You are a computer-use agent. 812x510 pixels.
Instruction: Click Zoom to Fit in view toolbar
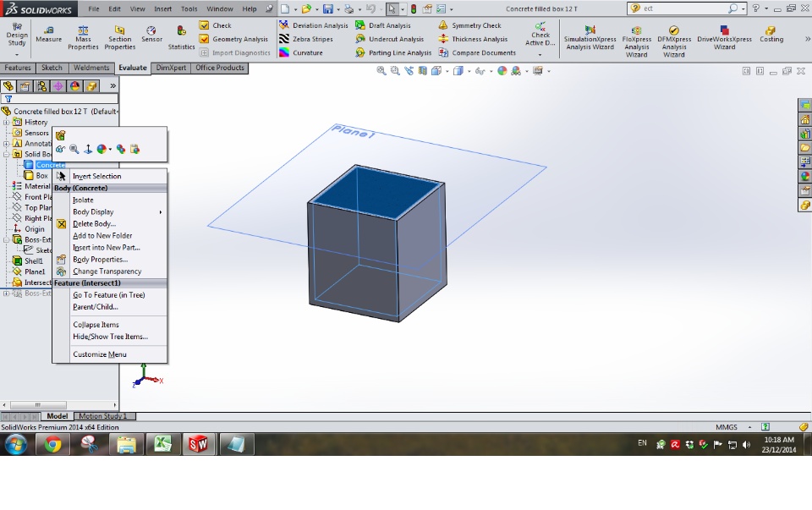coord(381,71)
